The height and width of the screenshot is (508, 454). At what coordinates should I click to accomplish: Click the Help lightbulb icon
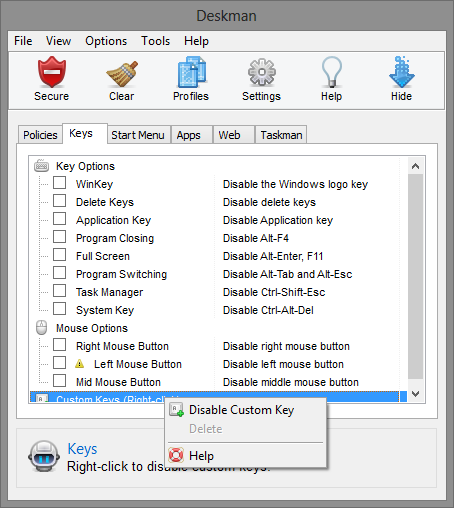click(332, 72)
